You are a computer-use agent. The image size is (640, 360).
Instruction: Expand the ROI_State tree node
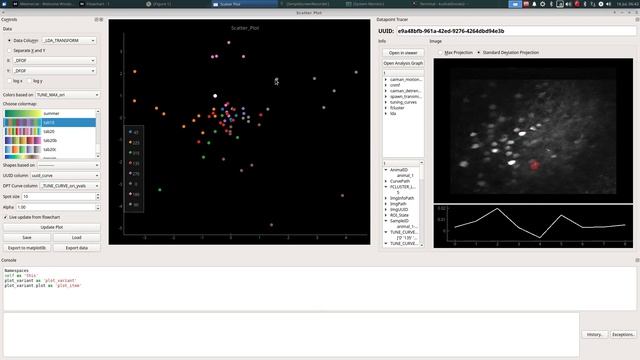click(x=386, y=215)
